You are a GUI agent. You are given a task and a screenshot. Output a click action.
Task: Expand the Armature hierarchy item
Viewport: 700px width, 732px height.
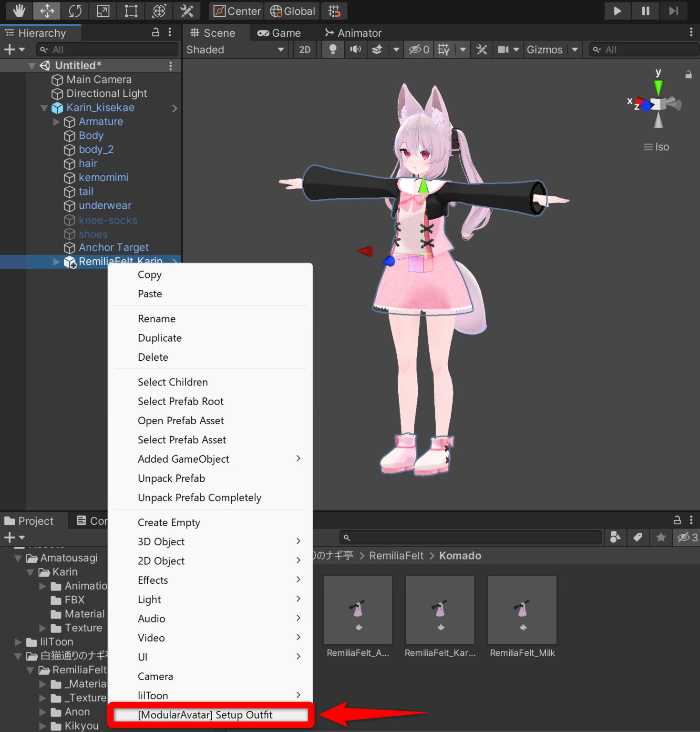pos(56,122)
